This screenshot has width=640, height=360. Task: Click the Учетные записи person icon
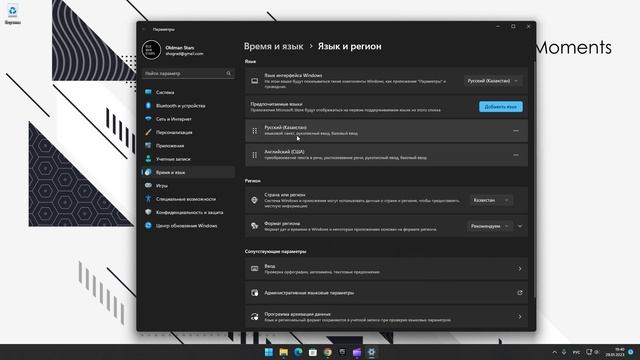(x=148, y=159)
